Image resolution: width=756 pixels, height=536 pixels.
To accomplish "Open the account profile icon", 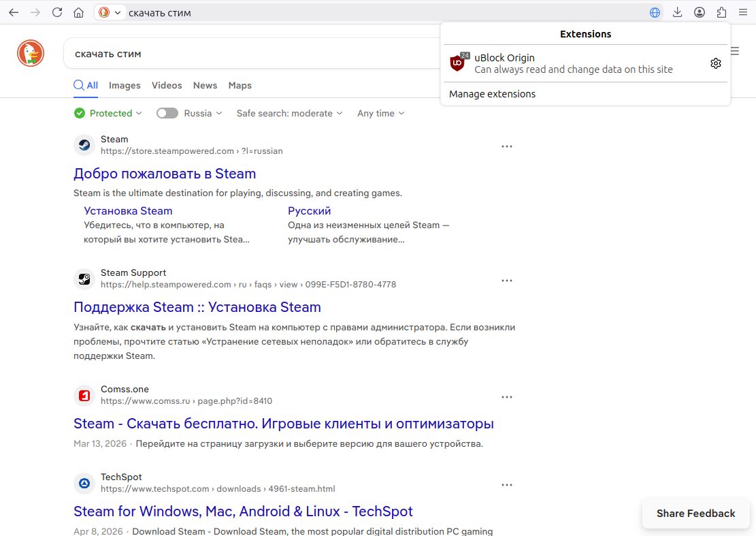I will point(700,12).
